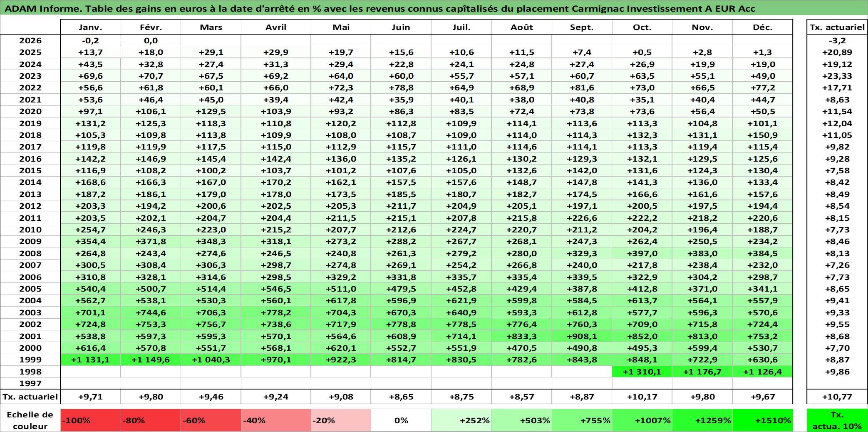
Task: Click the "+1 176,7" November 1998 cell
Action: tap(702, 372)
